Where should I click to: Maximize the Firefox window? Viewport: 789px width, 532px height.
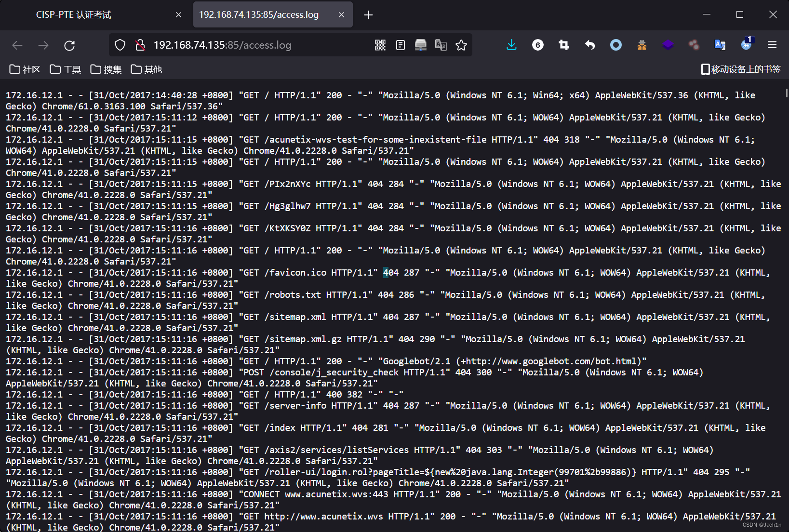740,14
